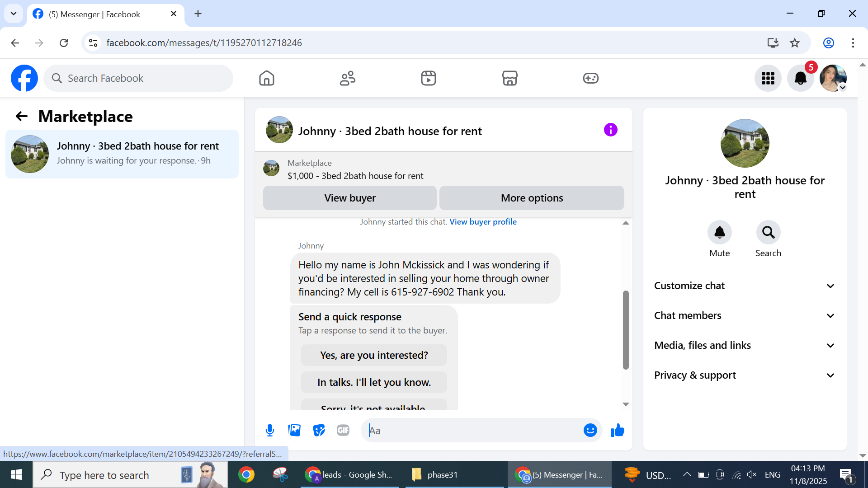
Task: Click the chat scroll down arrow
Action: click(626, 404)
